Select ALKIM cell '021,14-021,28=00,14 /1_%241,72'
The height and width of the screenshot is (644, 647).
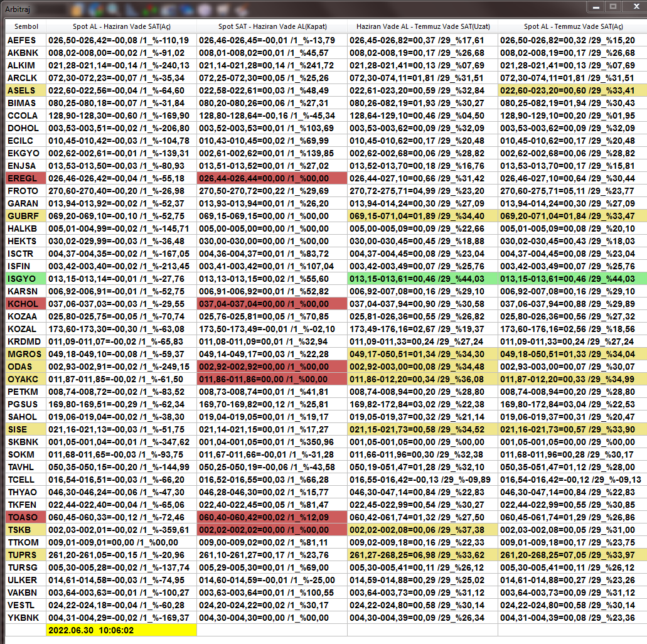pos(272,65)
